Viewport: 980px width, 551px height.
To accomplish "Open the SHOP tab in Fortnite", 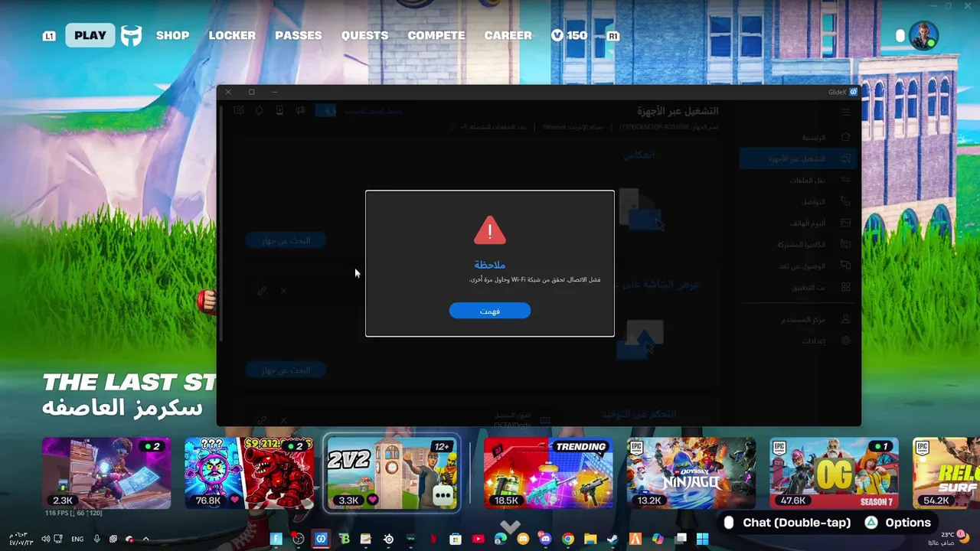I will 173,35.
